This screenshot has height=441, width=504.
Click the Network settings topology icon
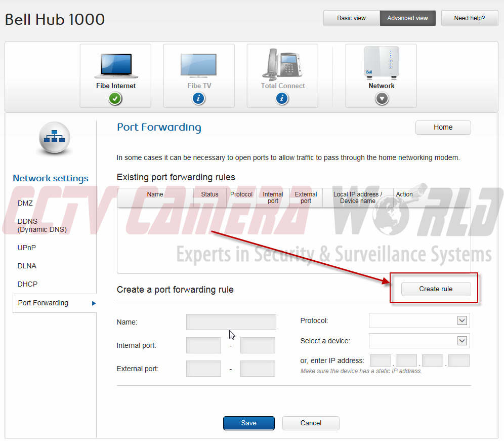(x=54, y=138)
